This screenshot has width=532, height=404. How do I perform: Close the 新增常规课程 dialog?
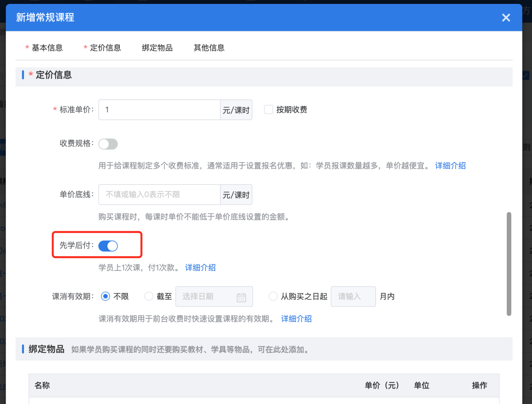(x=506, y=18)
